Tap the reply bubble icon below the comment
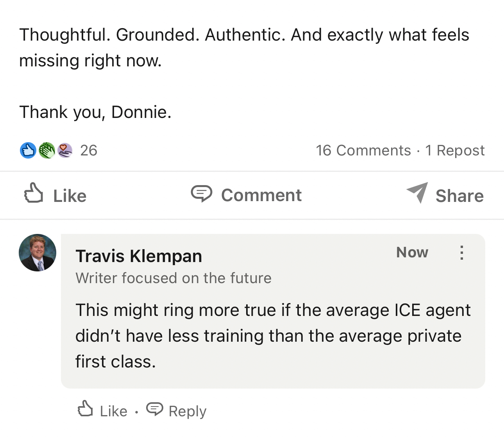This screenshot has height=437, width=504. [155, 409]
